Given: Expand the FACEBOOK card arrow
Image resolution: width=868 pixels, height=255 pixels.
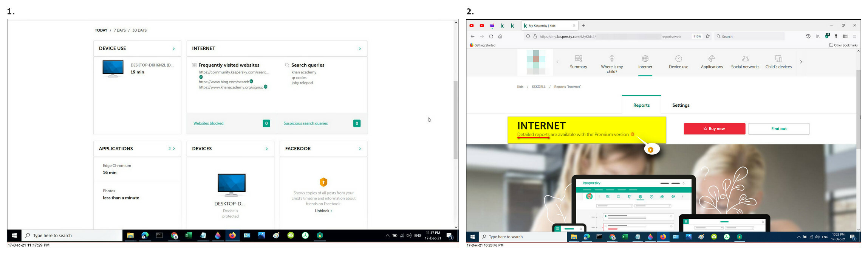Looking at the screenshot, I should (359, 149).
